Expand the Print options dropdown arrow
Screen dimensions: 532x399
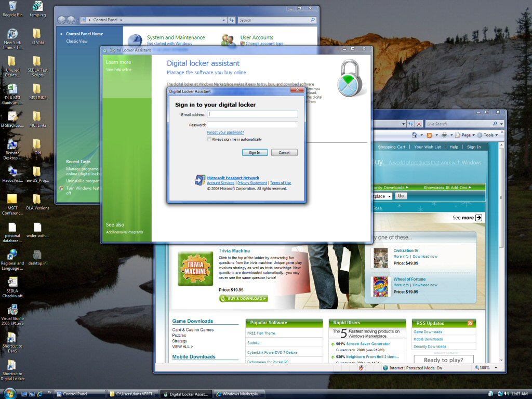451,135
